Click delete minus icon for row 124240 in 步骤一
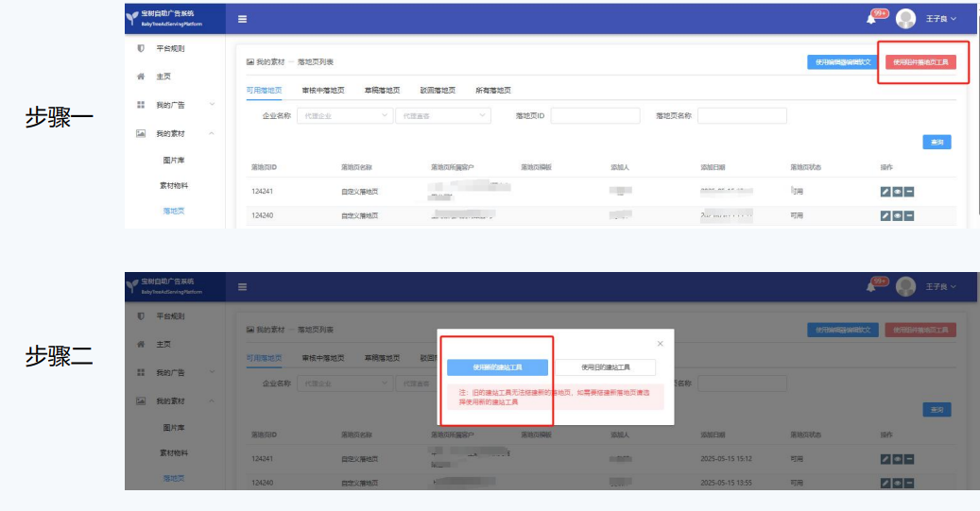The height and width of the screenshot is (511, 980). click(908, 215)
